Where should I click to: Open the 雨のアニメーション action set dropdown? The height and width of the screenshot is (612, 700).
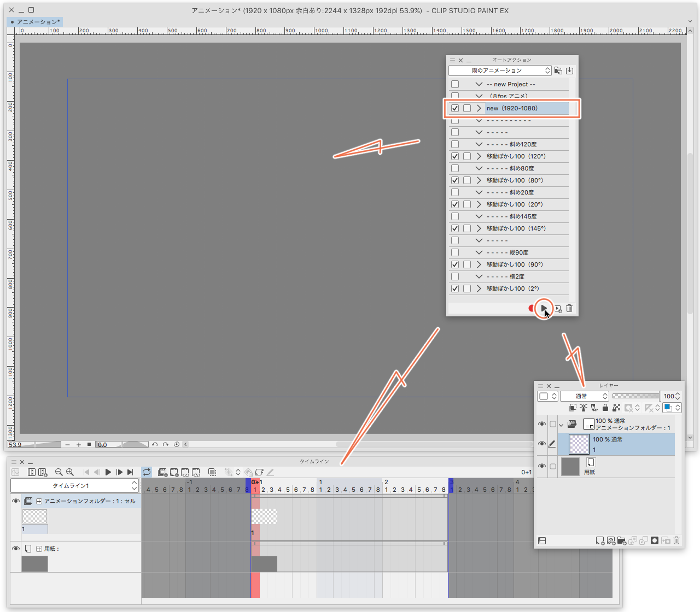(500, 70)
